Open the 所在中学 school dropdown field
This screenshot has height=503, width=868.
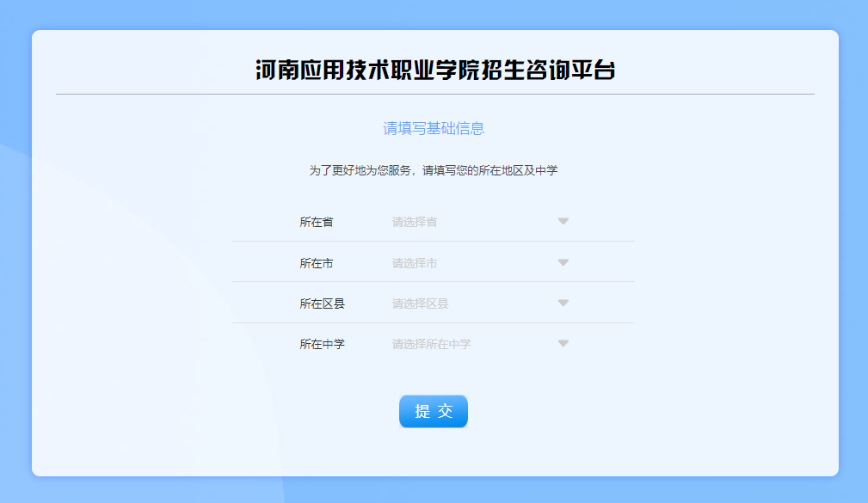480,344
